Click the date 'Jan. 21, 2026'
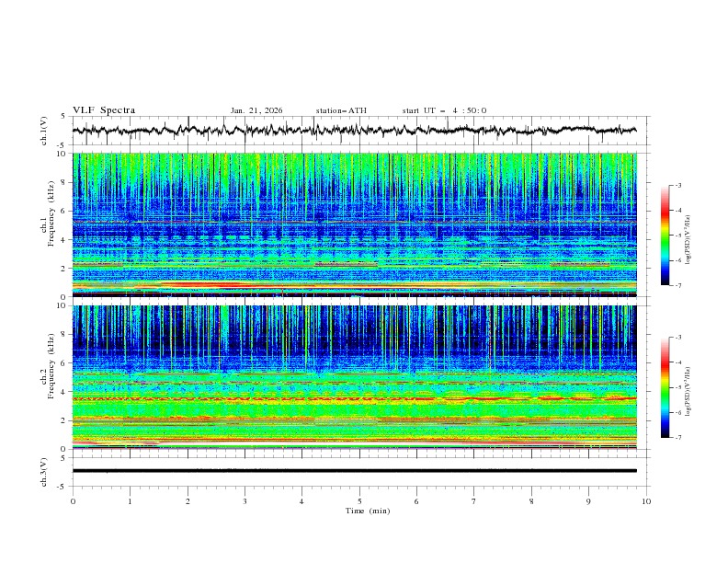This screenshot has height=563, width=728. 256,110
